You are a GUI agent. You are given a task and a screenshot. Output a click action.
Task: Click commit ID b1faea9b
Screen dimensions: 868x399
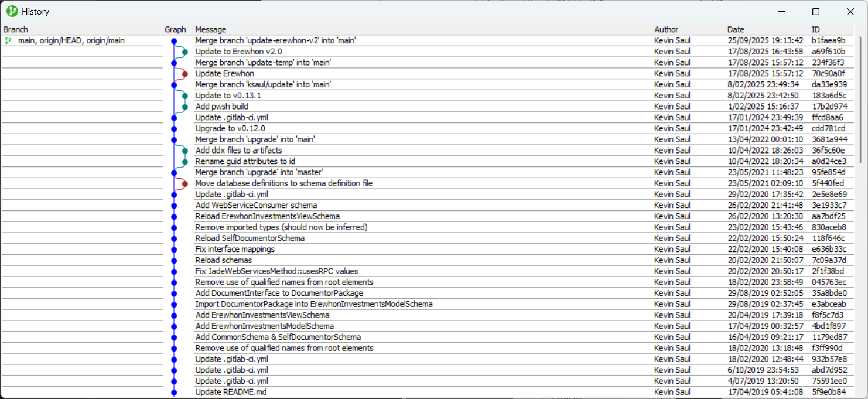(x=828, y=41)
